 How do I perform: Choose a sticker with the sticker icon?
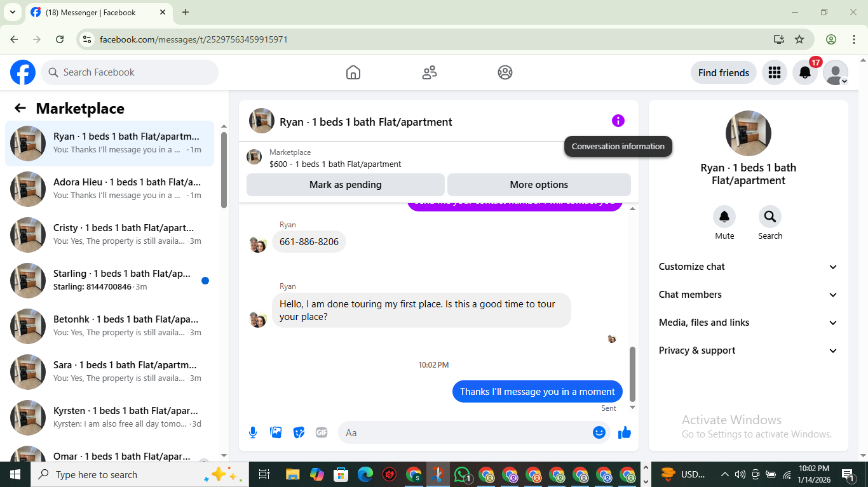[x=299, y=432]
